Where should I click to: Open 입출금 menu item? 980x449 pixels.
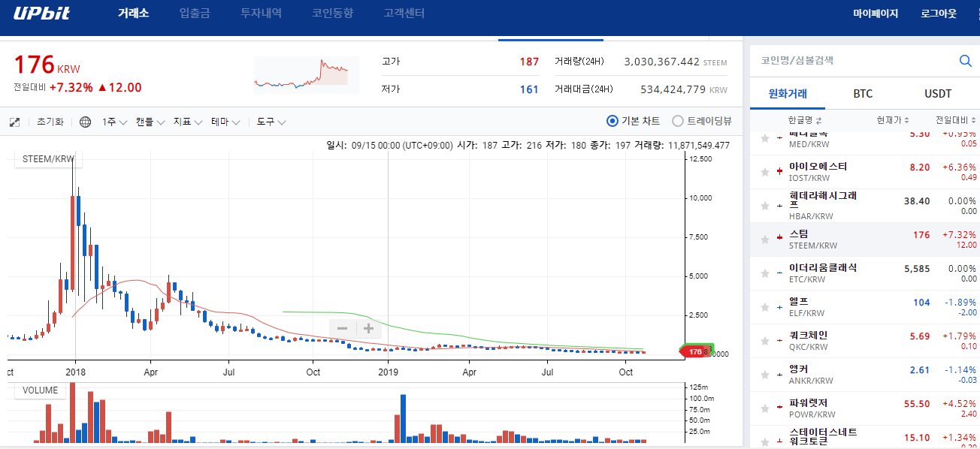click(195, 14)
